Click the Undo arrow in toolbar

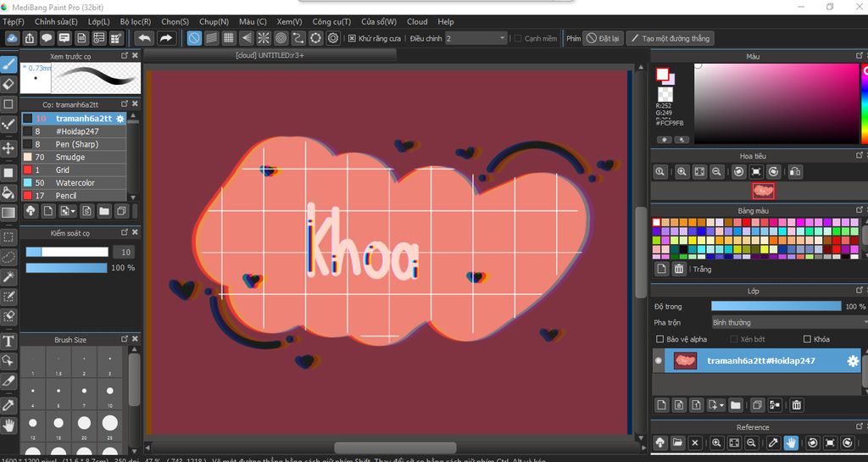pyautogui.click(x=144, y=38)
